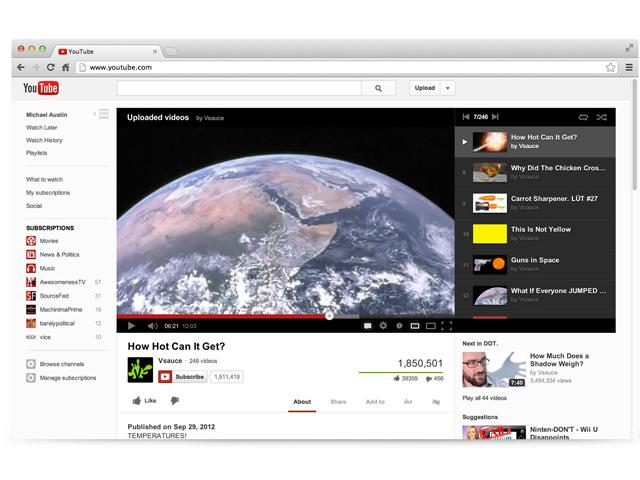Click the YouTube logo

41,88
